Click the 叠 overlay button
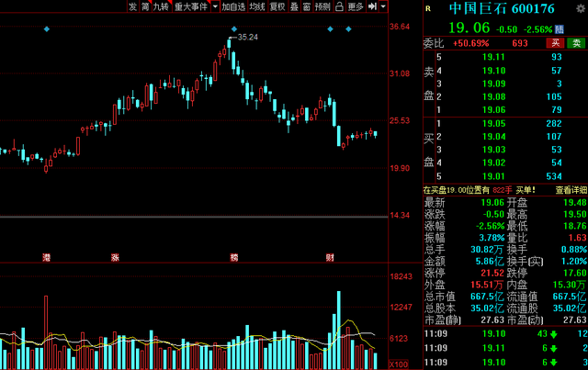This screenshot has width=588, height=370. click(x=294, y=6)
